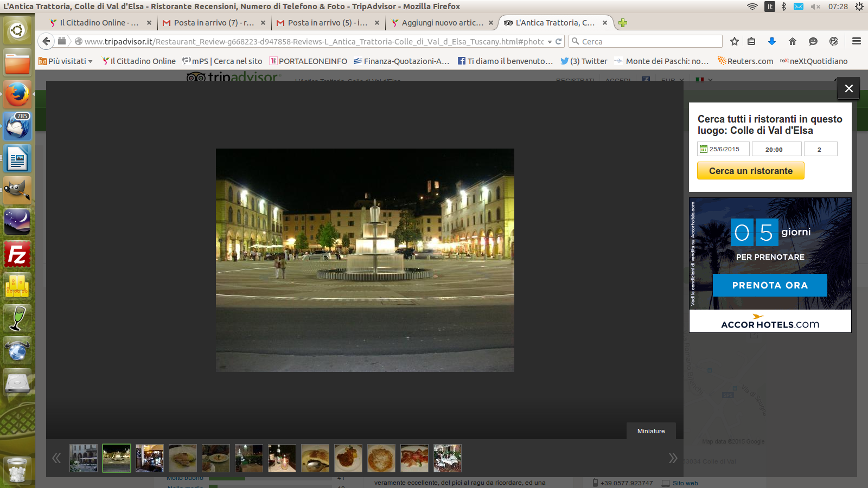Show previous thumbnails with left double arrow
The height and width of the screenshot is (488, 868).
[56, 458]
